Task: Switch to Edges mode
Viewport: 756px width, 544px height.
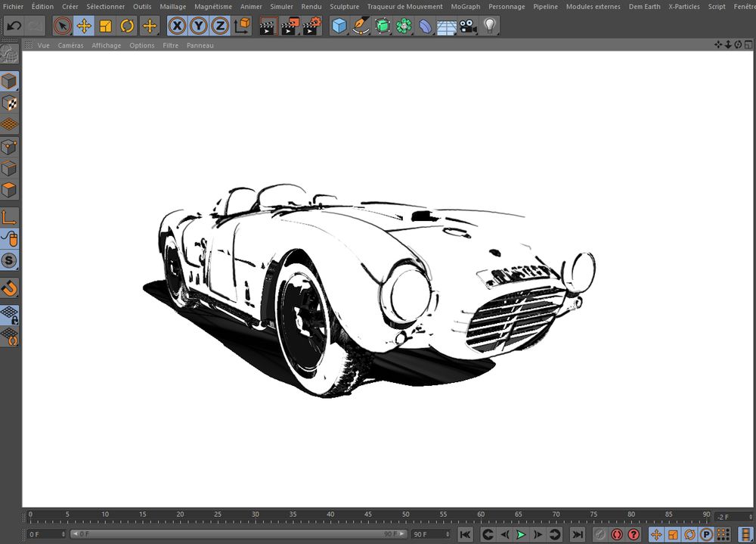Action: click(x=9, y=169)
